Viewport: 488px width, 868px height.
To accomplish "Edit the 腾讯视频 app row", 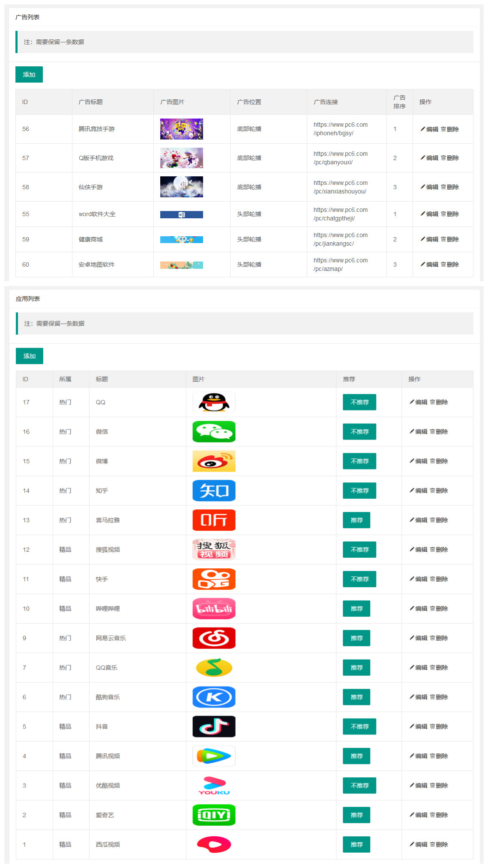I will coord(419,756).
